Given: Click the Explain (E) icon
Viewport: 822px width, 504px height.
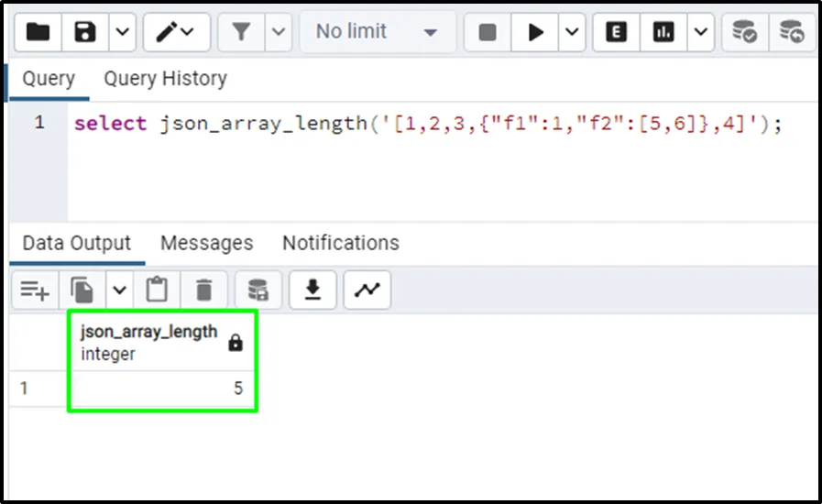Looking at the screenshot, I should tap(617, 32).
